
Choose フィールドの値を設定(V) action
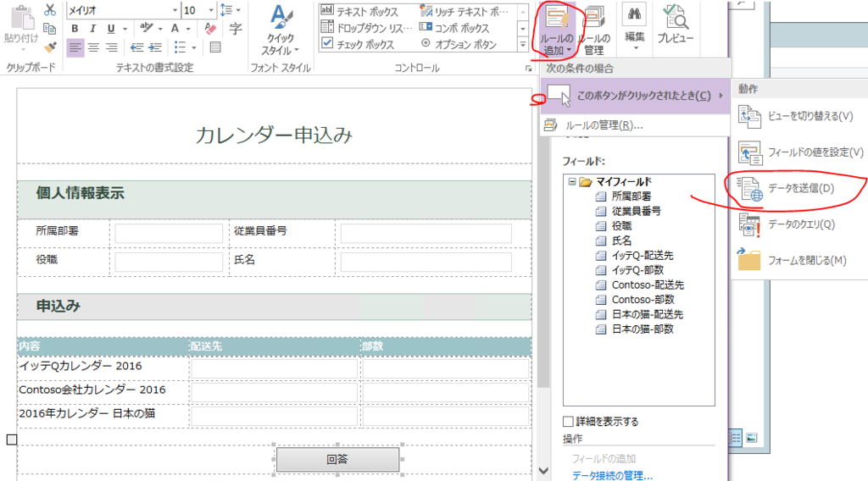[x=800, y=152]
